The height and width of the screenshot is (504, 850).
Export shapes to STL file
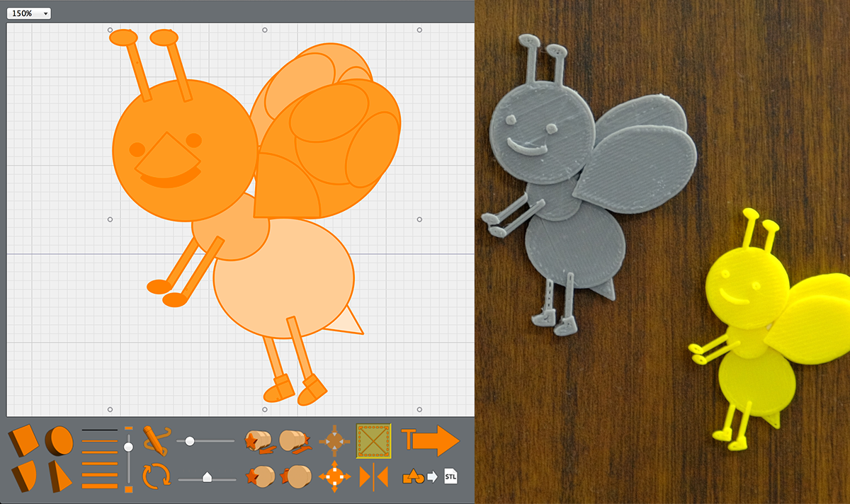431,476
